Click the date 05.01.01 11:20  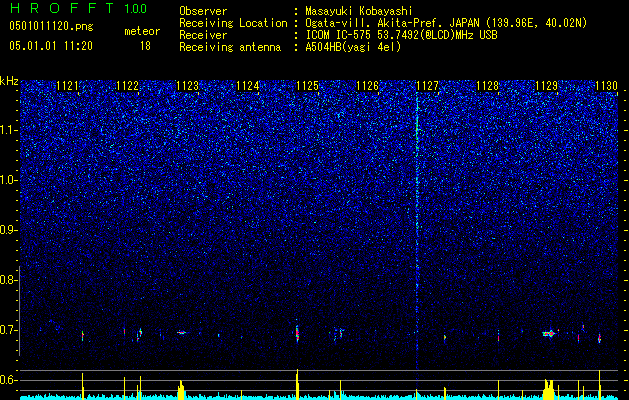(x=51, y=46)
